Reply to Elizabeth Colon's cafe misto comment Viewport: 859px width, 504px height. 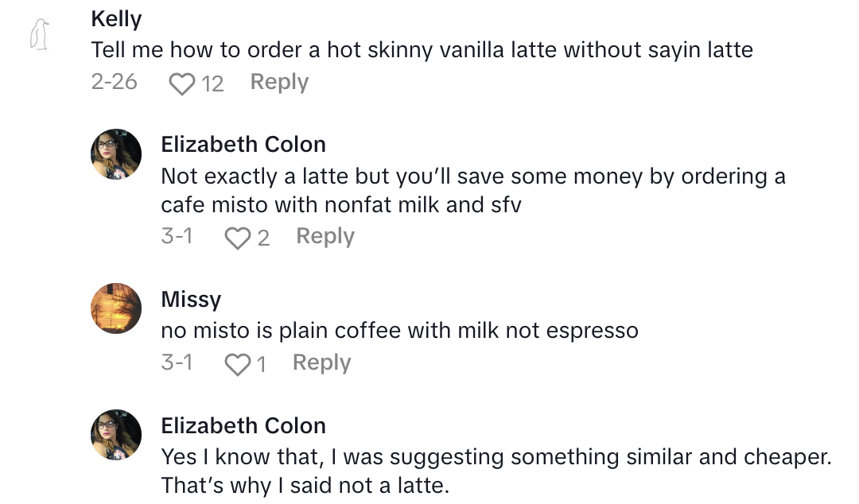(325, 236)
